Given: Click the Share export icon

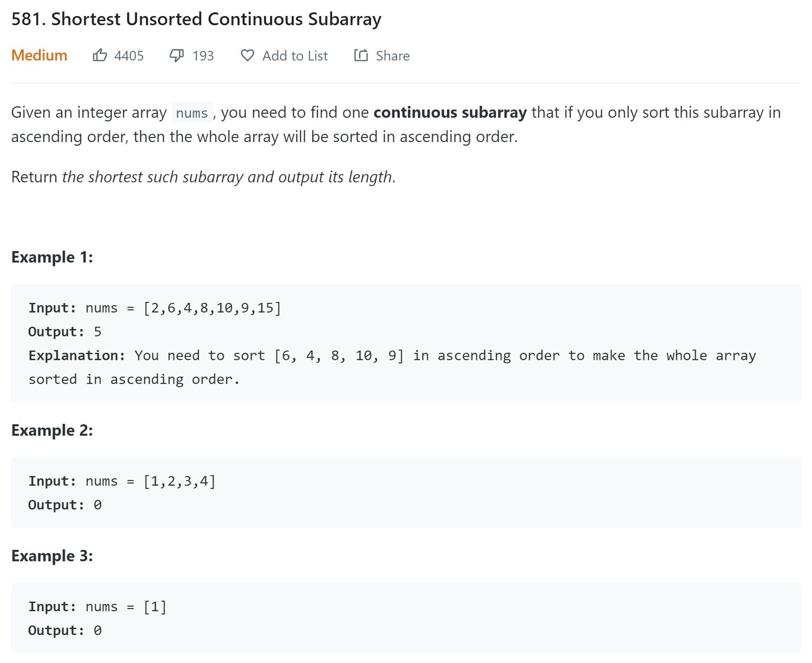Looking at the screenshot, I should pyautogui.click(x=361, y=55).
